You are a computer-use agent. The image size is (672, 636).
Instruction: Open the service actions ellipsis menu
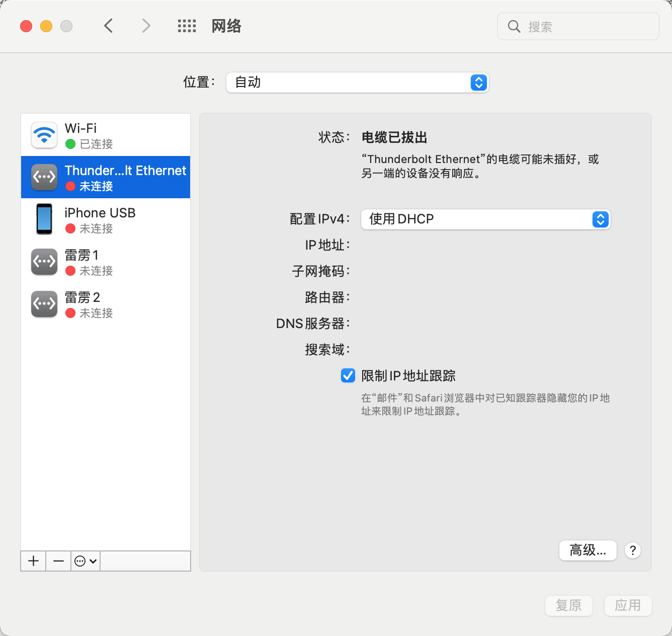click(85, 561)
